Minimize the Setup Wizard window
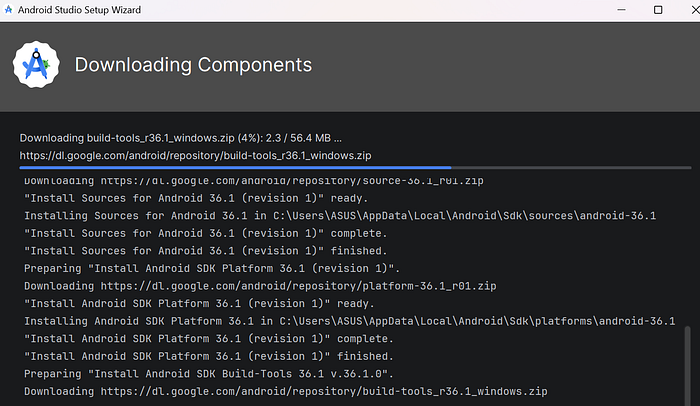This screenshot has width=700, height=406. pyautogui.click(x=621, y=10)
